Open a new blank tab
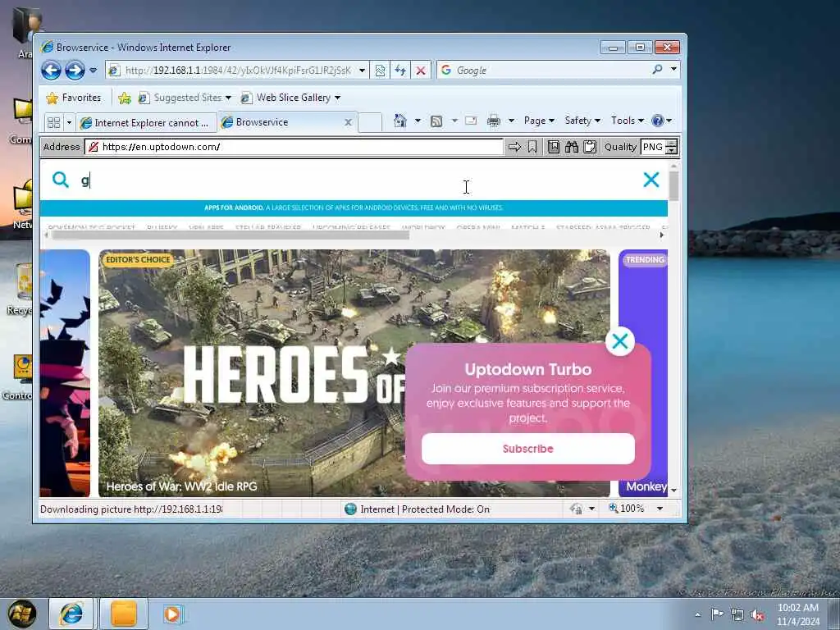 (370, 122)
